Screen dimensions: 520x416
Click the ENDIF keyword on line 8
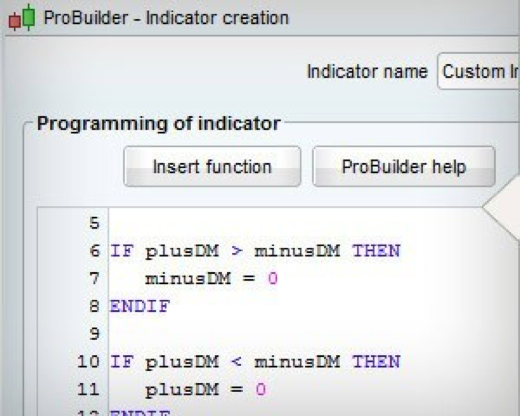pos(140,306)
